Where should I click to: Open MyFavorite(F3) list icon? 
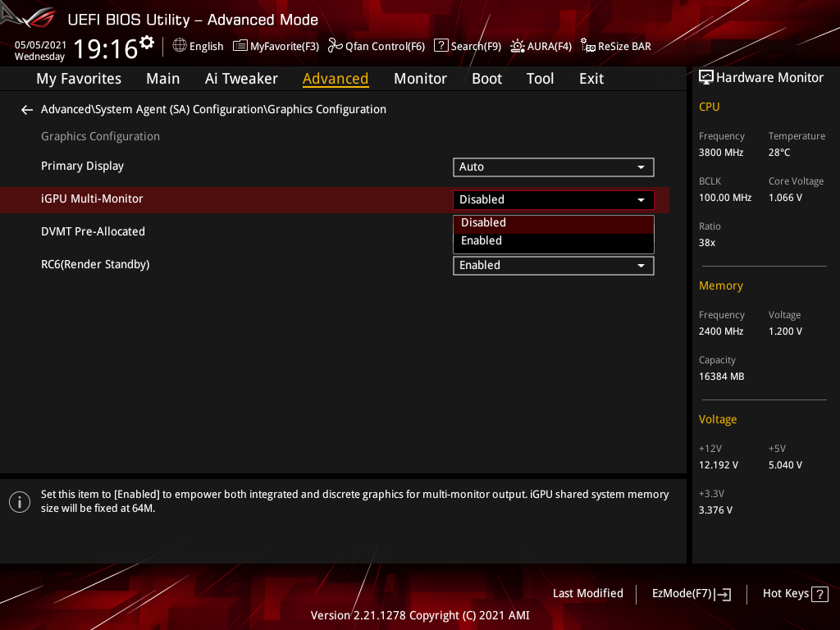coord(240,46)
